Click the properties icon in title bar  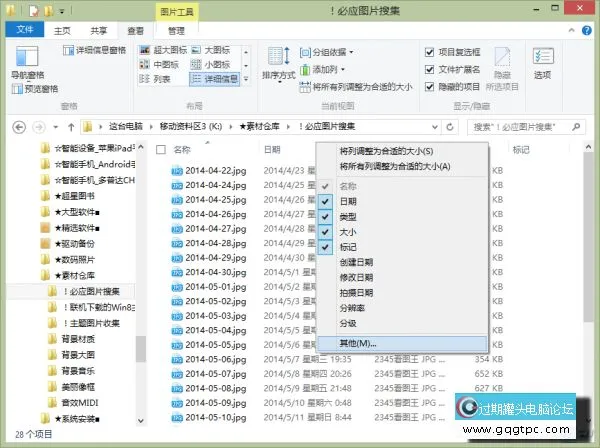[x=34, y=11]
